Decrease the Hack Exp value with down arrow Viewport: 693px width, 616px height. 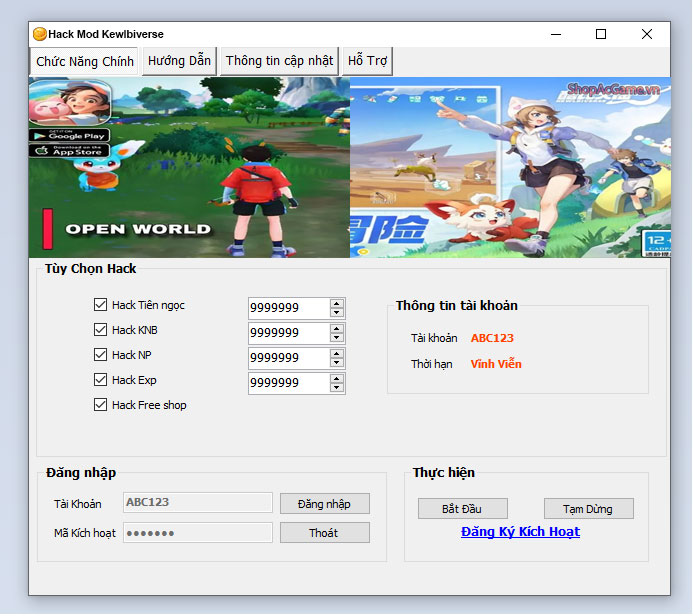pos(337,388)
